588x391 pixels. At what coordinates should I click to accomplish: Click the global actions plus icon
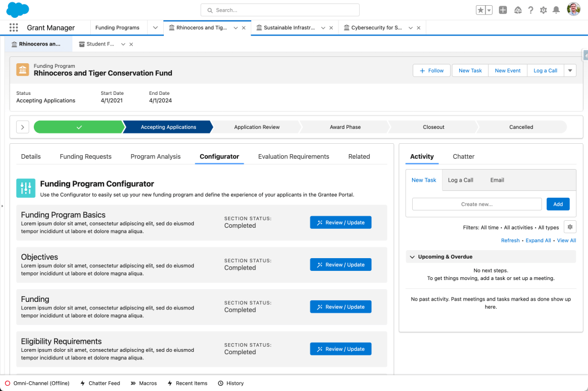503,10
